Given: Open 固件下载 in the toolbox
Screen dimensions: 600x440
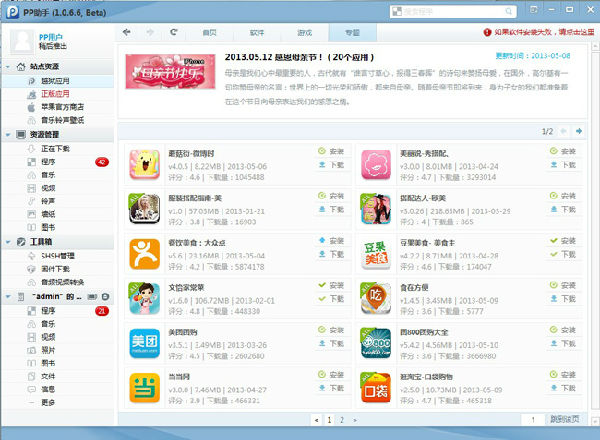Looking at the screenshot, I should point(55,269).
